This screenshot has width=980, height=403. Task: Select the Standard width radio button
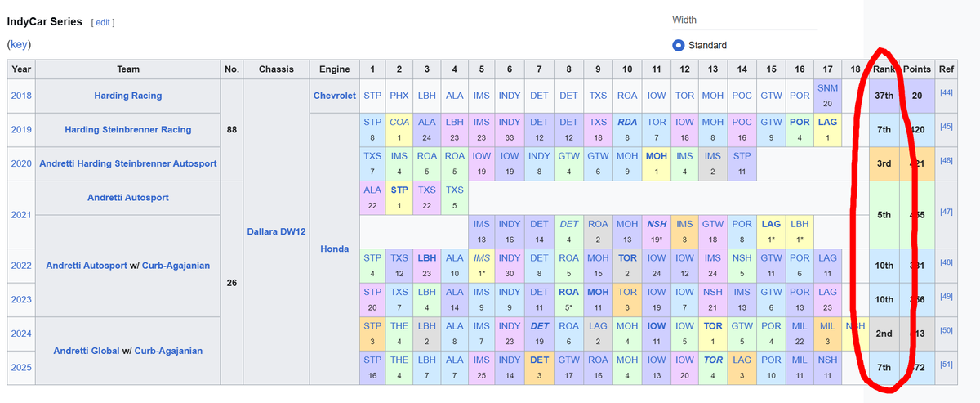click(x=678, y=45)
